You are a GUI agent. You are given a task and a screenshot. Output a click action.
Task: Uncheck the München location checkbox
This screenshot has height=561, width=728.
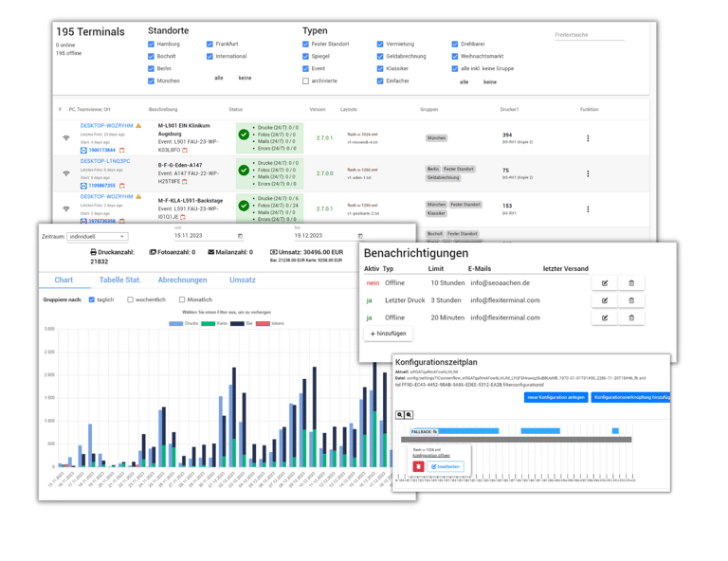click(x=151, y=81)
